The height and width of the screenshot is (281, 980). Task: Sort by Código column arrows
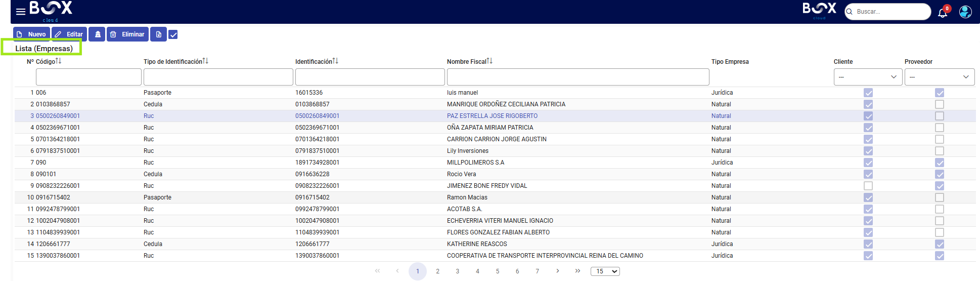pos(59,61)
